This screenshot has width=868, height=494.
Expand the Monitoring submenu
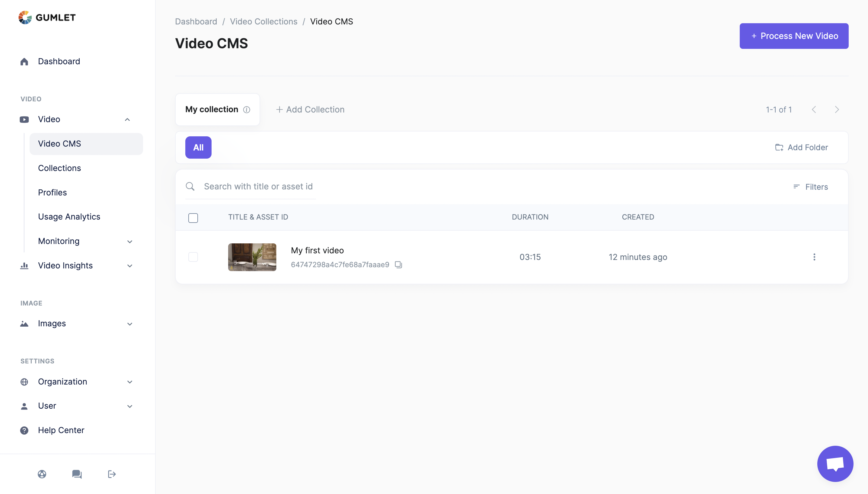[130, 242]
